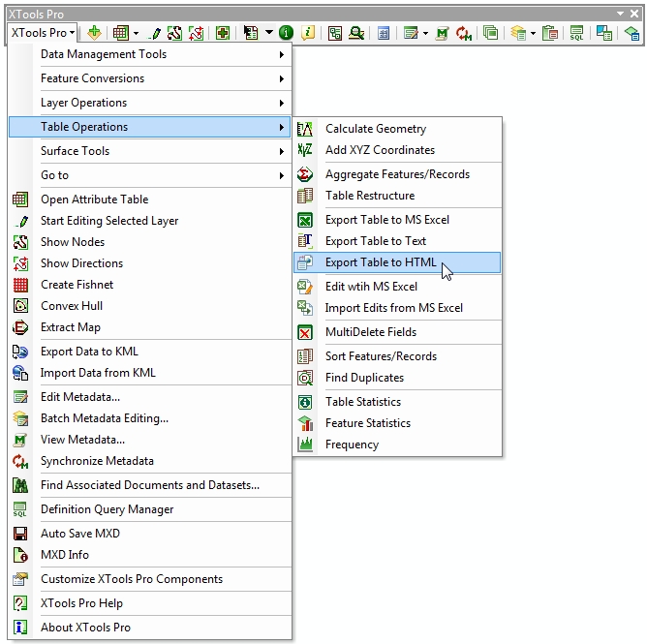Click the cursor-with-list icon in toolbar
The image size is (647, 644).
pos(251,33)
